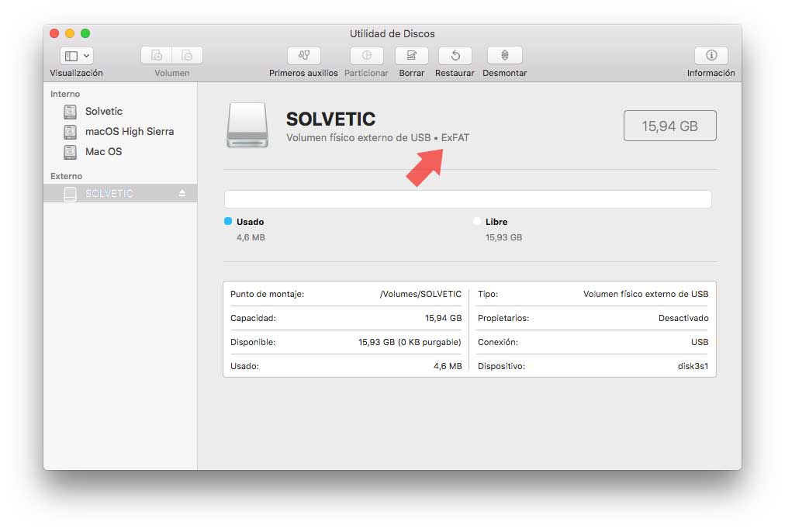Viewport: 785px width, 532px height.
Task: Close the Utilidad de Discos window
Action: point(54,33)
